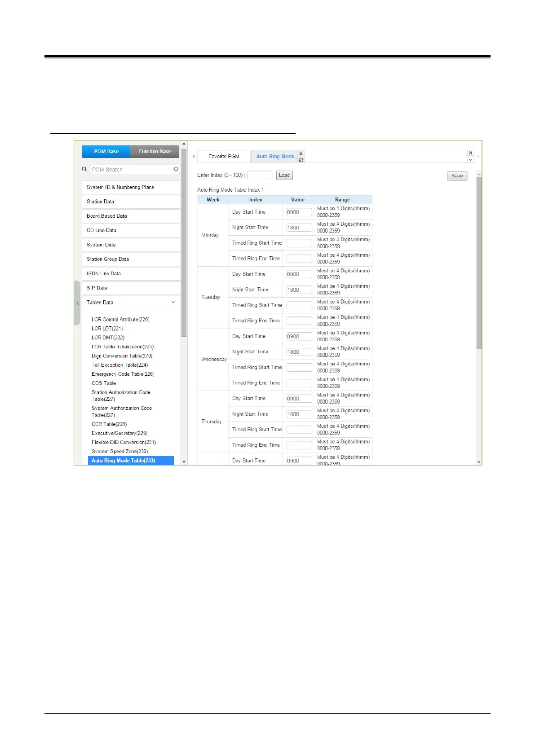Switch to PGM Base mode
Viewport: 535px width, 756px height.
point(106,152)
